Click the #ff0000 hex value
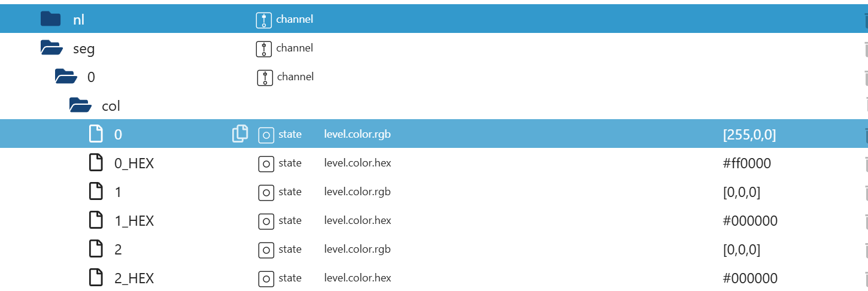 click(x=747, y=163)
